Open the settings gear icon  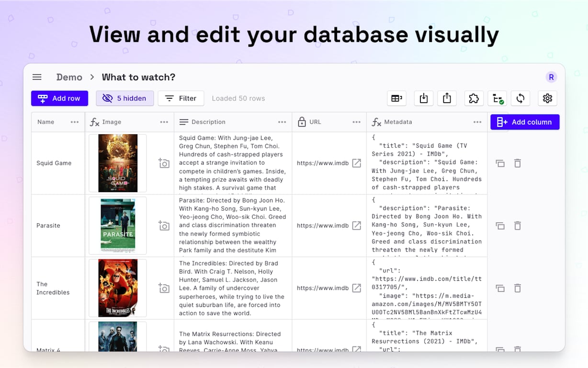click(x=547, y=98)
